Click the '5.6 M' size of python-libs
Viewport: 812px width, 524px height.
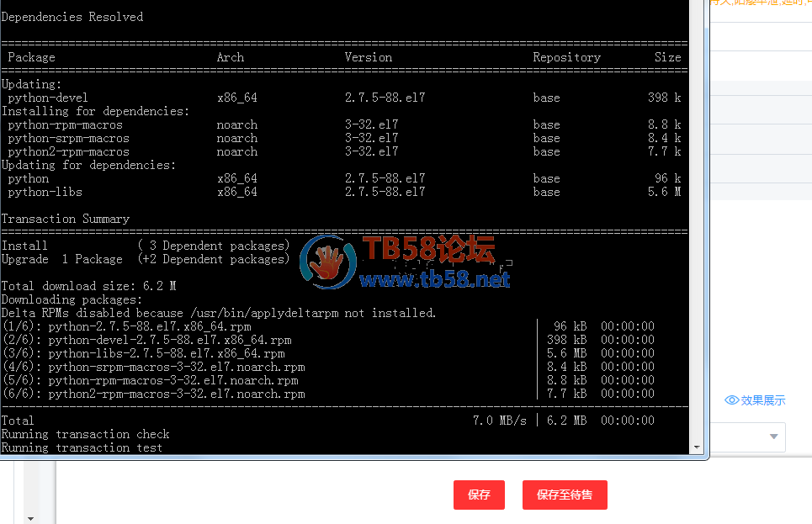(x=665, y=192)
